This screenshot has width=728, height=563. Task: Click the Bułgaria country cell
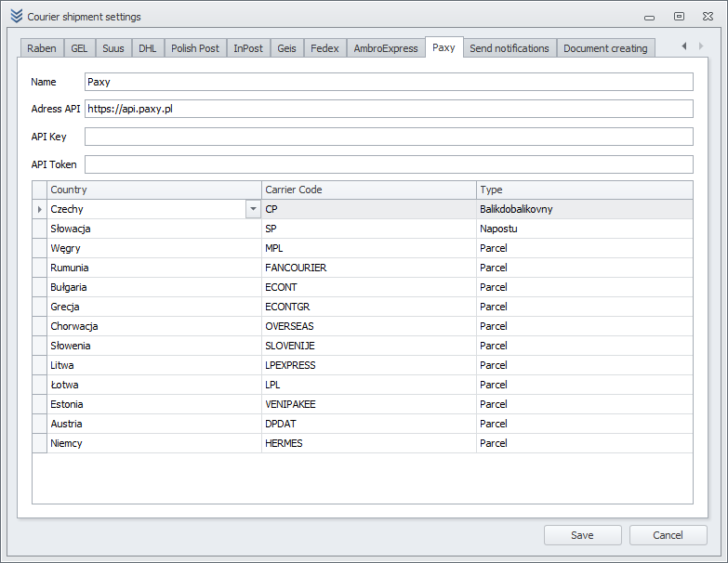pos(154,287)
